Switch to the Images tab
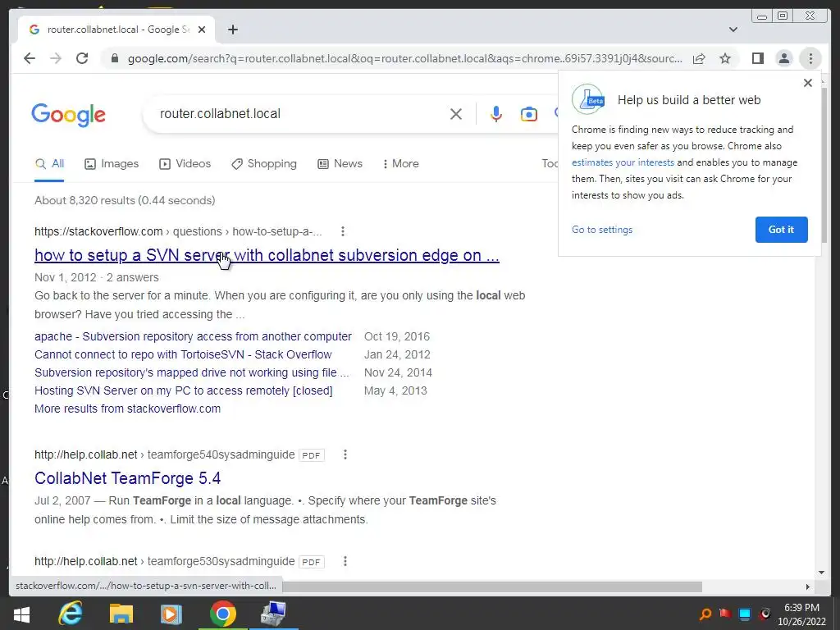 coord(112,164)
